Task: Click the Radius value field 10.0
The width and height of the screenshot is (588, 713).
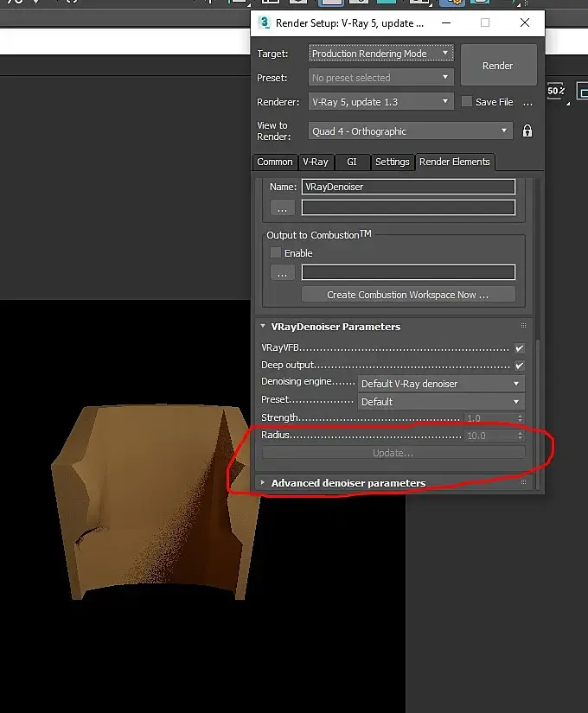Action: tap(490, 436)
